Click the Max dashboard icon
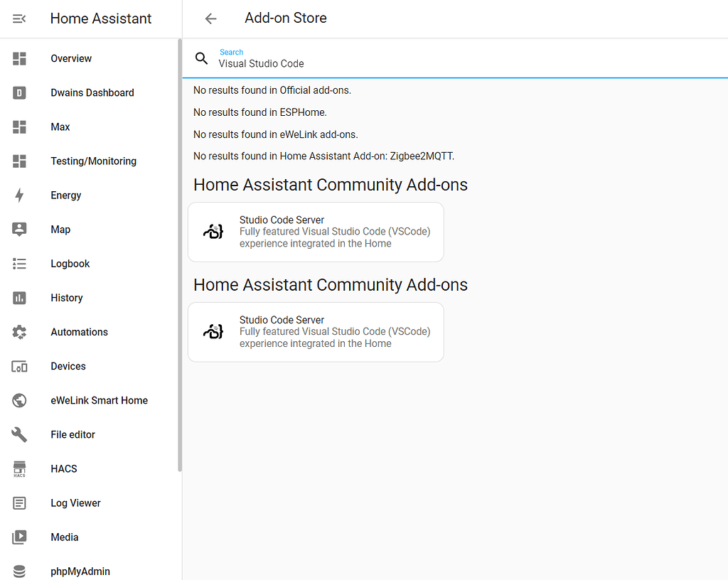Viewport: 728px width, 580px height. point(19,127)
